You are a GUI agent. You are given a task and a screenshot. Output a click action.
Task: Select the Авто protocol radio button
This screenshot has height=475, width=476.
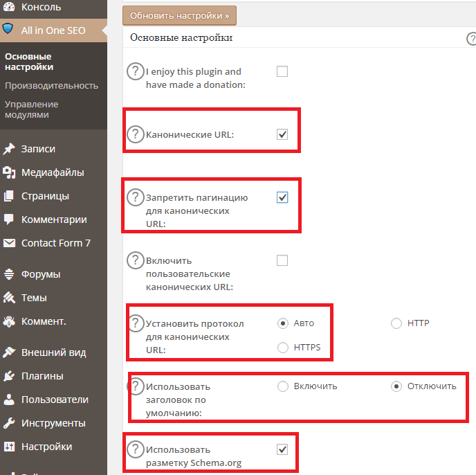point(283,323)
